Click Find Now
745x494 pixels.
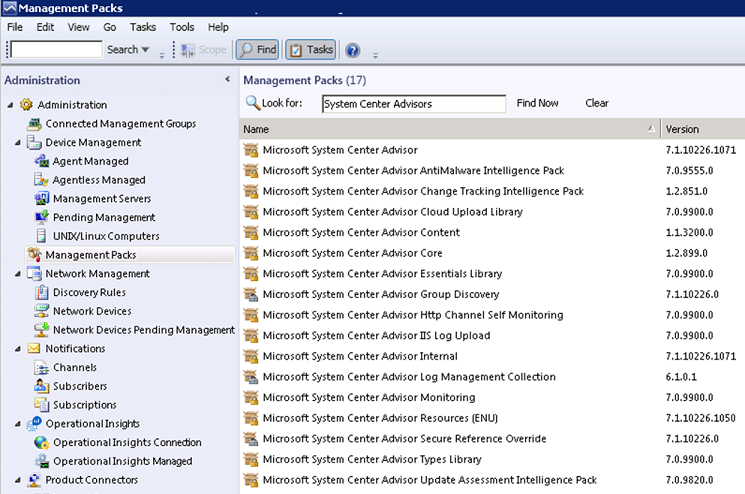point(537,103)
